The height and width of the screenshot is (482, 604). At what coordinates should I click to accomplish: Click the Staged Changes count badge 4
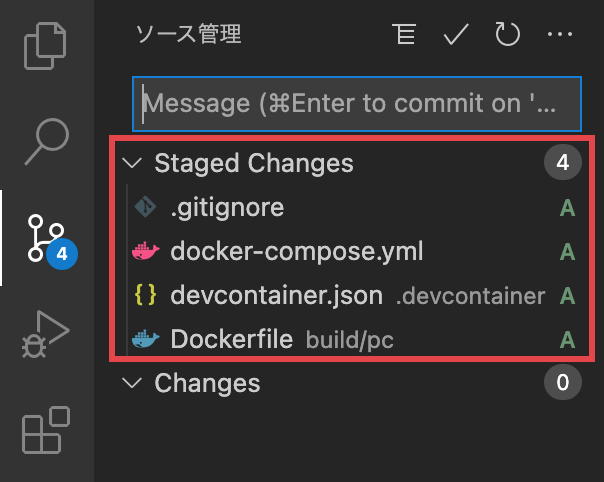pos(562,163)
